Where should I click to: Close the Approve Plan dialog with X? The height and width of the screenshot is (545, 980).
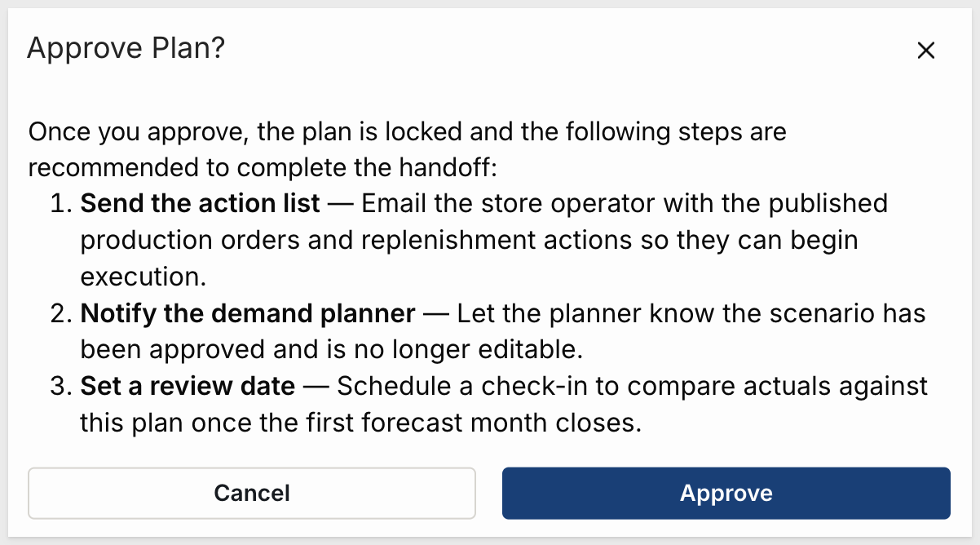925,51
